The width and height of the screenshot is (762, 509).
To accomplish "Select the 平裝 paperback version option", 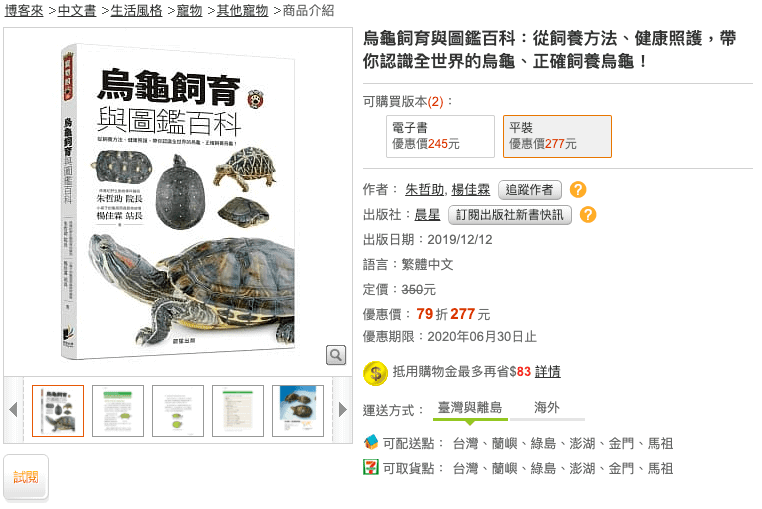I will [557, 137].
